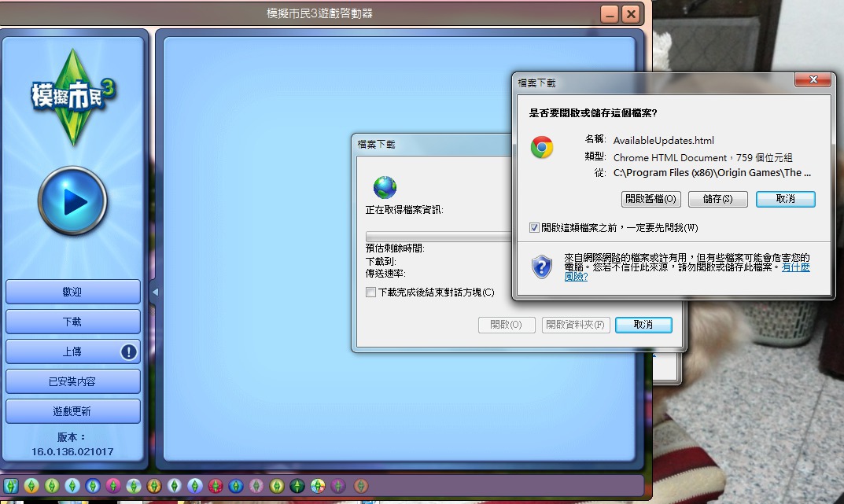The height and width of the screenshot is (504, 844).
Task: Select the yellow-orange plumbob pack icon
Action: point(31,486)
